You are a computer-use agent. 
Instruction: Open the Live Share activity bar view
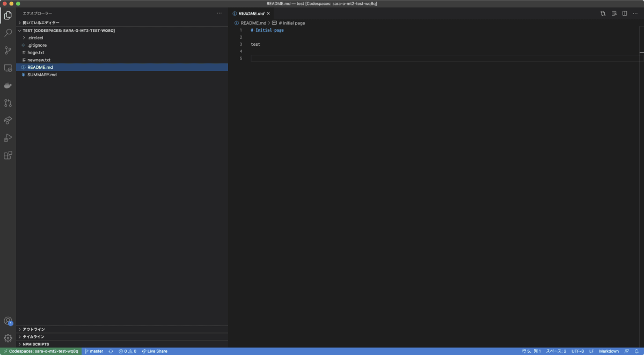[8, 120]
